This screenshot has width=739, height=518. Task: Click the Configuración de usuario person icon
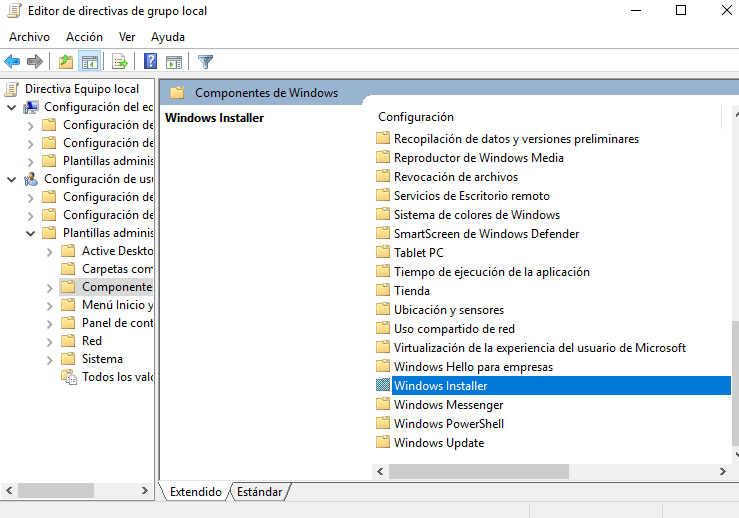(x=31, y=179)
